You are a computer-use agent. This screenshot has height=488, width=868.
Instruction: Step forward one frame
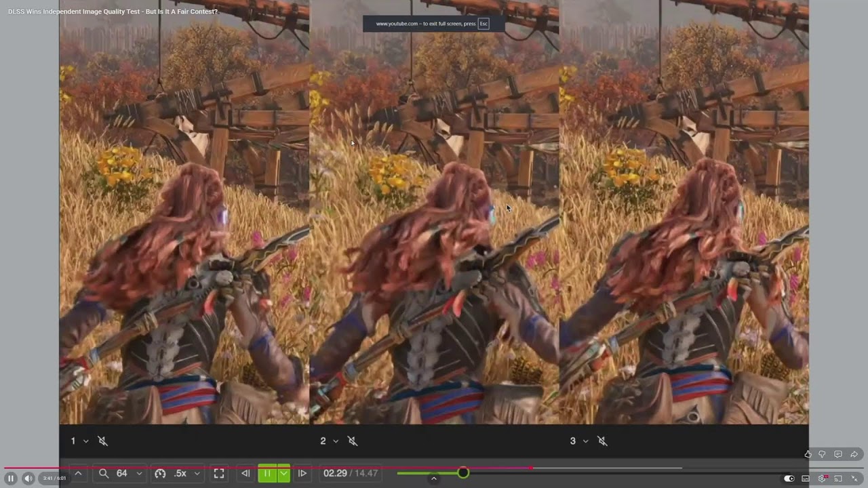point(302,473)
